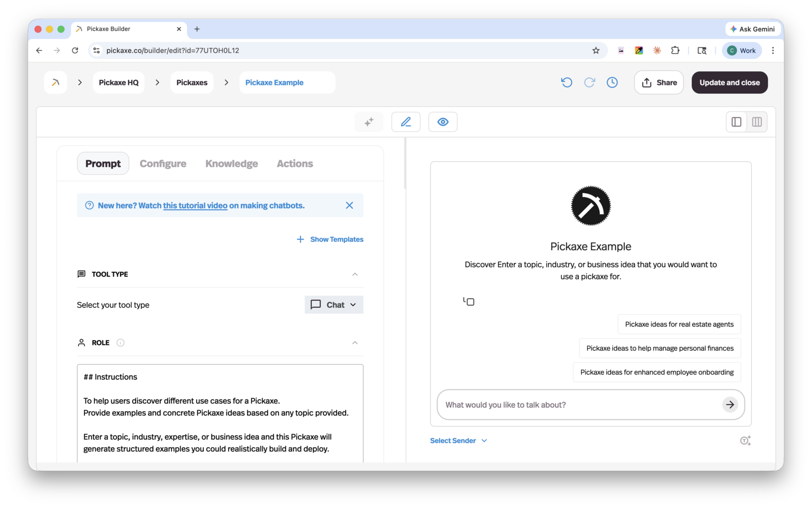The image size is (812, 508).
Task: Click the browser address bar URL
Action: point(173,50)
